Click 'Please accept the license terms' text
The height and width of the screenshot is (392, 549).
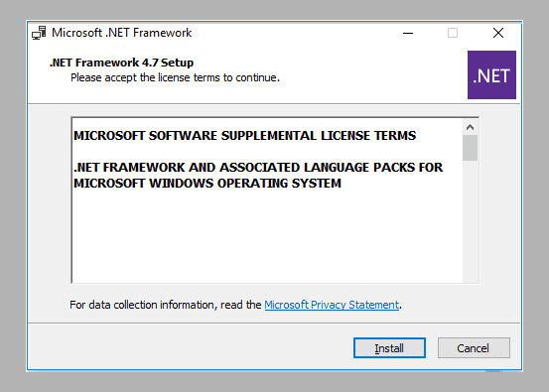[x=175, y=77]
